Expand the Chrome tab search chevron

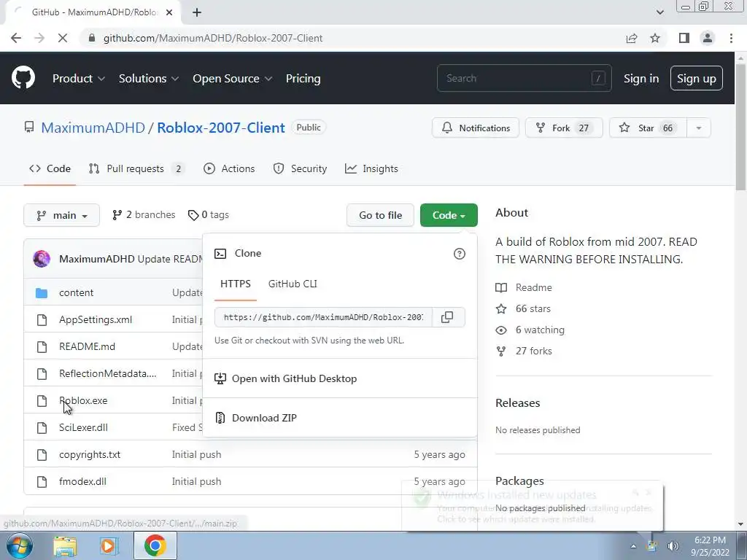[659, 12]
